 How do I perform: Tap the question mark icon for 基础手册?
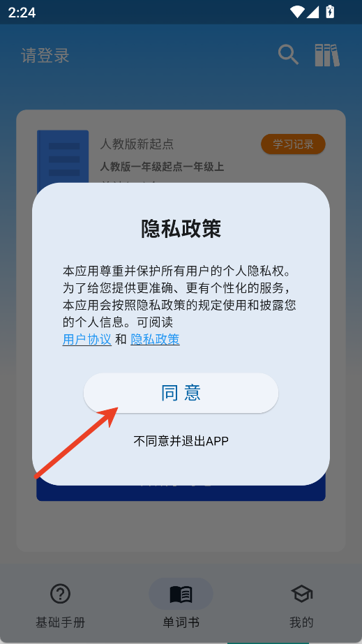pos(60,594)
